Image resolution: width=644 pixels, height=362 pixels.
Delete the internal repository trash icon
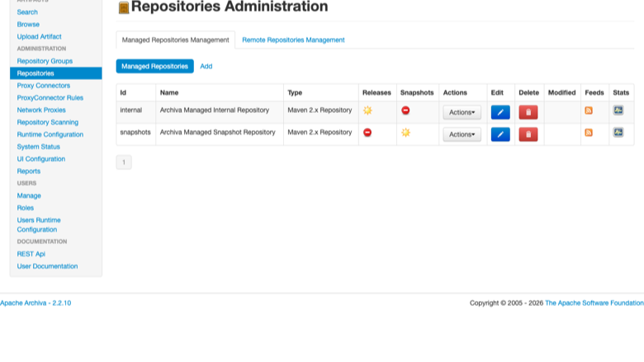tap(528, 112)
